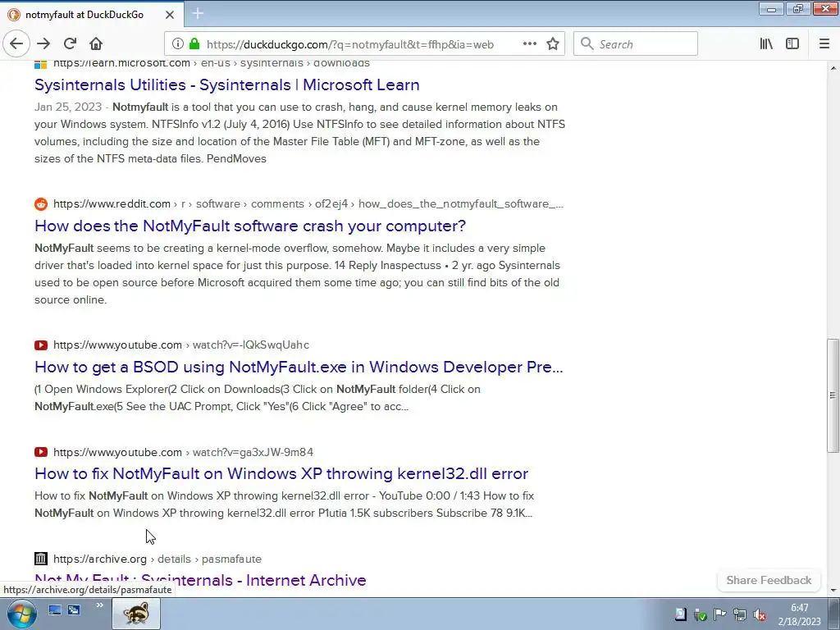Click the snippet text starting 'Jan 25, 2023'
This screenshot has height=630, width=840.
pos(299,132)
